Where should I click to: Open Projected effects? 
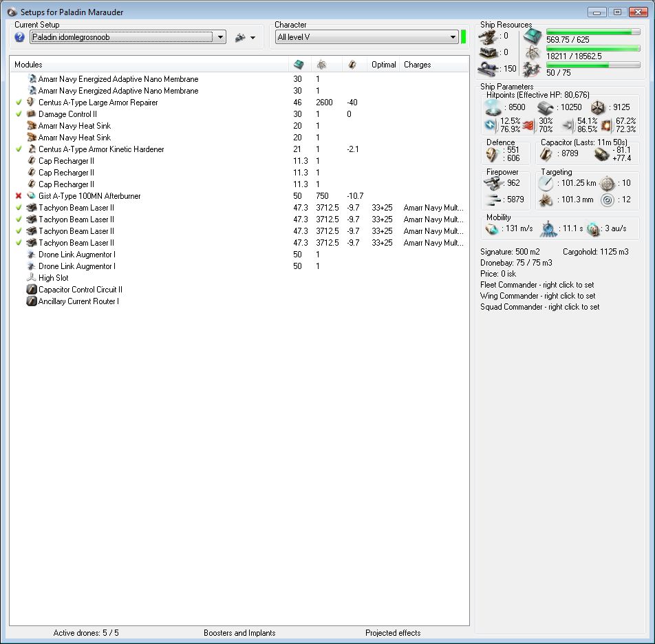(x=393, y=633)
